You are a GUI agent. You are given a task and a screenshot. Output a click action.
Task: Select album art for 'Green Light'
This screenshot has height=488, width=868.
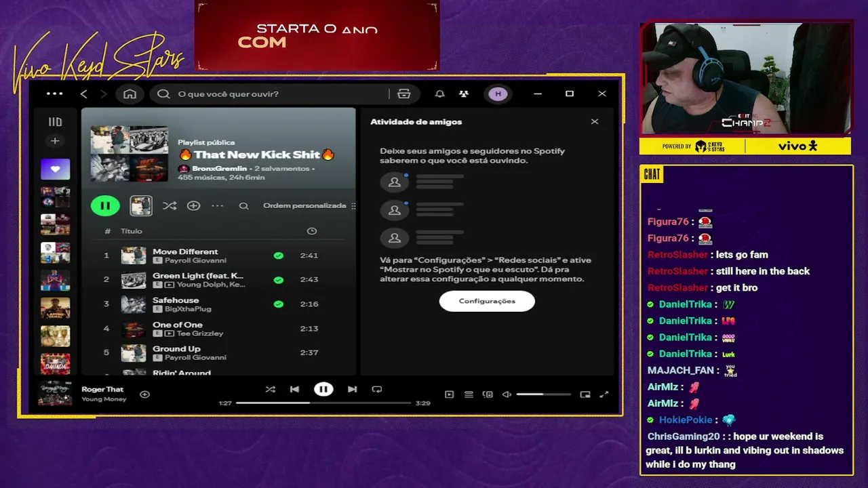(x=134, y=279)
